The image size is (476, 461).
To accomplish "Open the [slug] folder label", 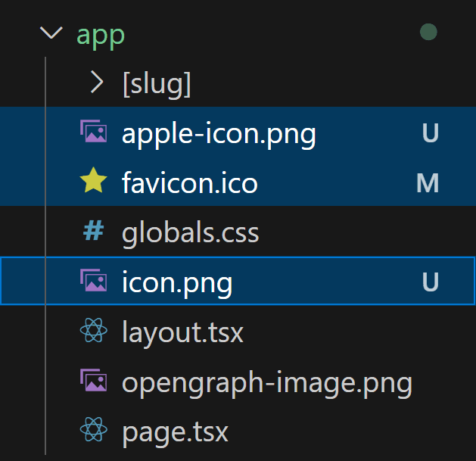I will pyautogui.click(x=156, y=83).
